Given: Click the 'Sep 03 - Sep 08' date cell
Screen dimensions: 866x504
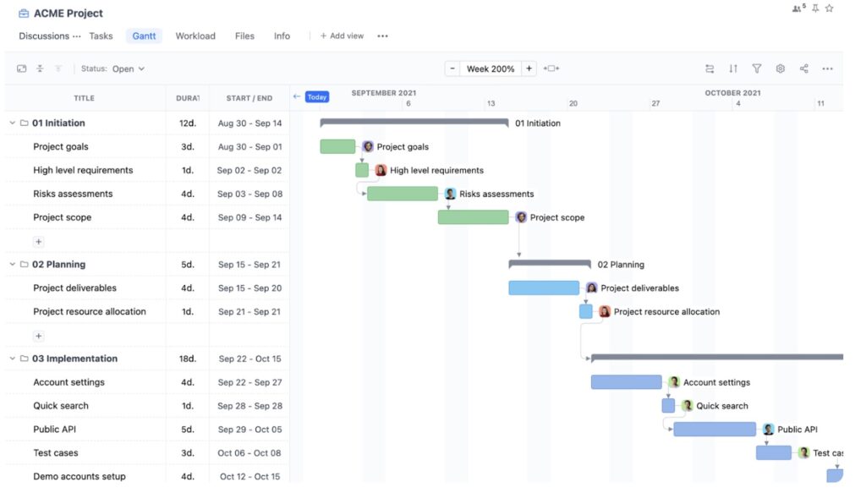Looking at the screenshot, I should (249, 194).
